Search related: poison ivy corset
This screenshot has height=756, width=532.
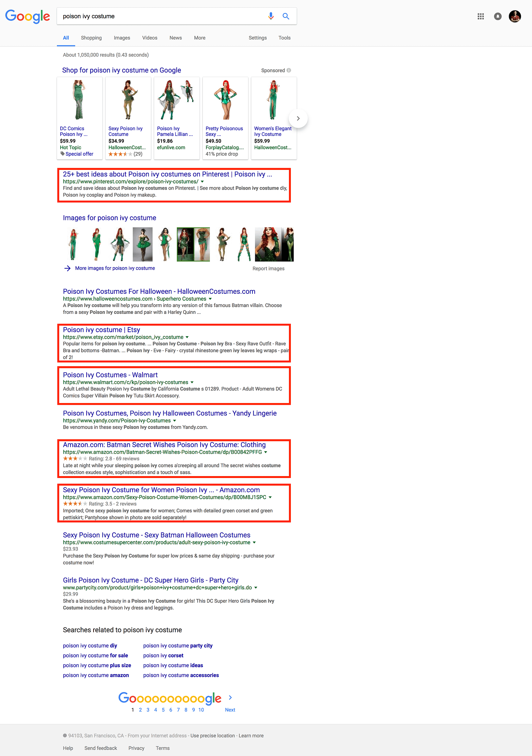[163, 656]
